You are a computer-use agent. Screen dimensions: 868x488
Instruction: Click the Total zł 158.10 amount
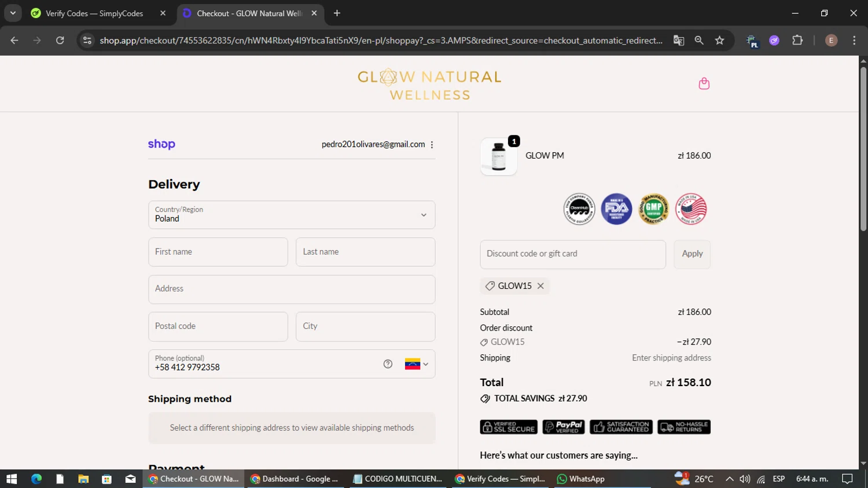[x=689, y=383]
